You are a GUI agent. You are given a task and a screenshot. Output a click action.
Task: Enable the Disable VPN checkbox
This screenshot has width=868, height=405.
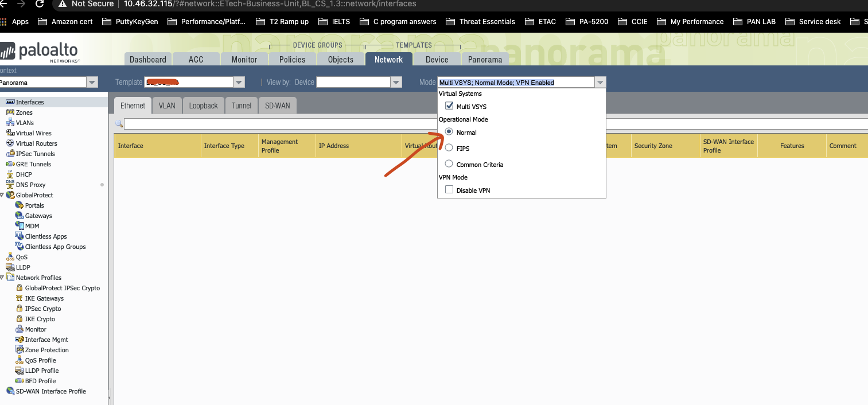pos(449,190)
